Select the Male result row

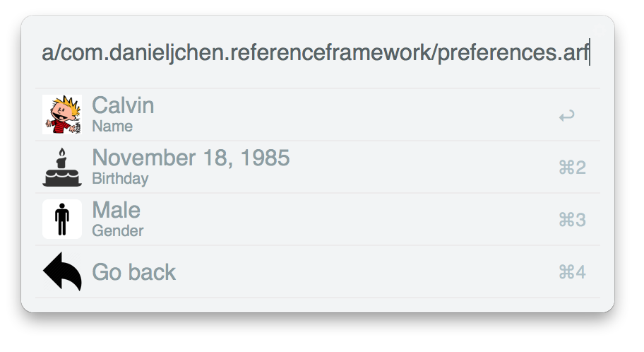318,219
